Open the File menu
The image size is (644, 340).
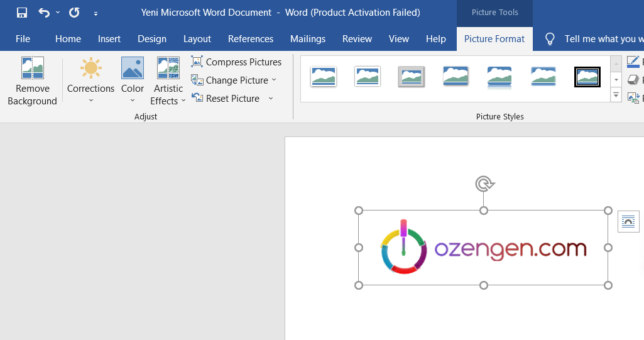[23, 39]
